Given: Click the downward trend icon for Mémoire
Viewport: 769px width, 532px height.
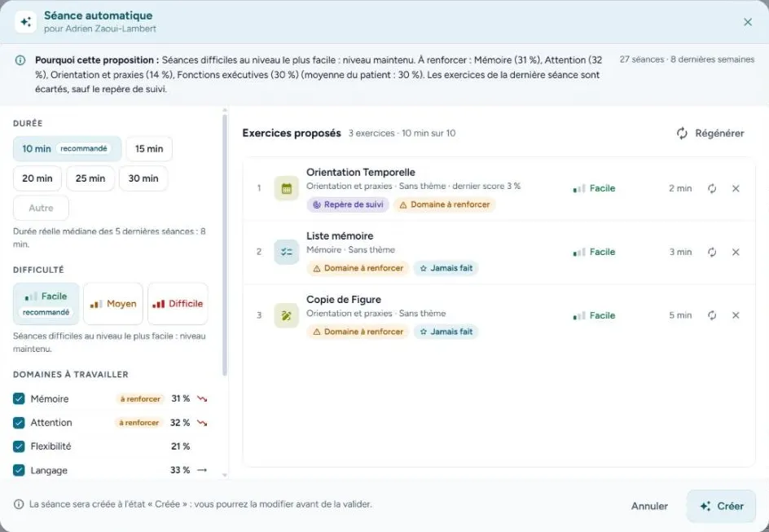Looking at the screenshot, I should 202,398.
